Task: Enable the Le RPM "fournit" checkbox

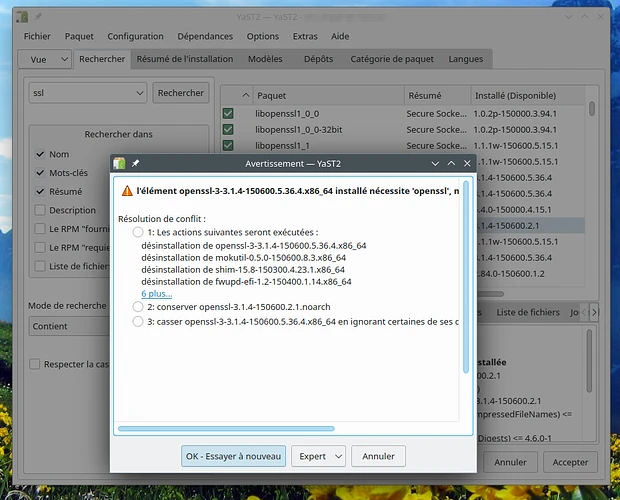Action: point(40,228)
